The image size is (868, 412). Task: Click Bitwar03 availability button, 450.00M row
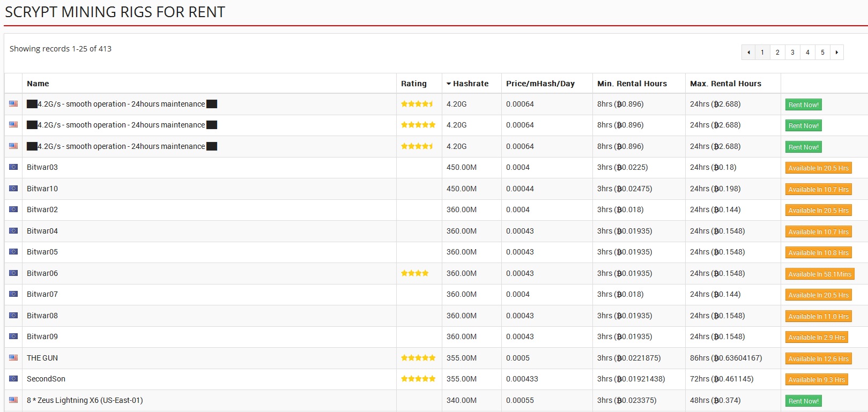[x=819, y=168]
